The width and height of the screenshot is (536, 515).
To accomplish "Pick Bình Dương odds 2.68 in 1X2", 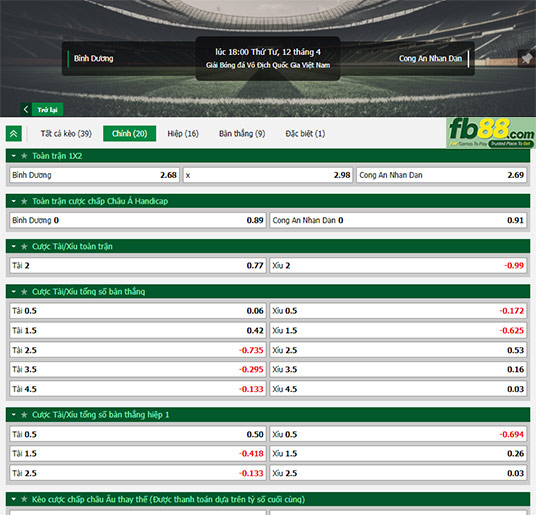I will click(x=94, y=175).
